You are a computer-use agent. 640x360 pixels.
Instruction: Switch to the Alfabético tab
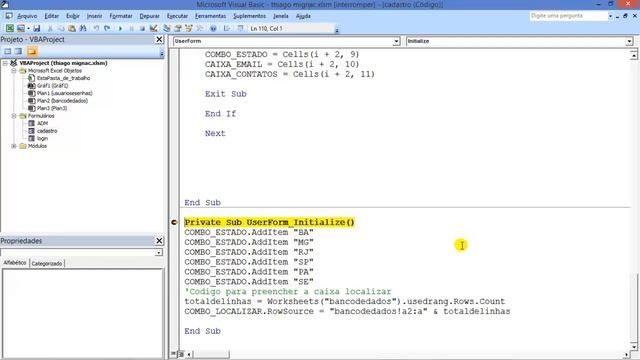point(15,263)
